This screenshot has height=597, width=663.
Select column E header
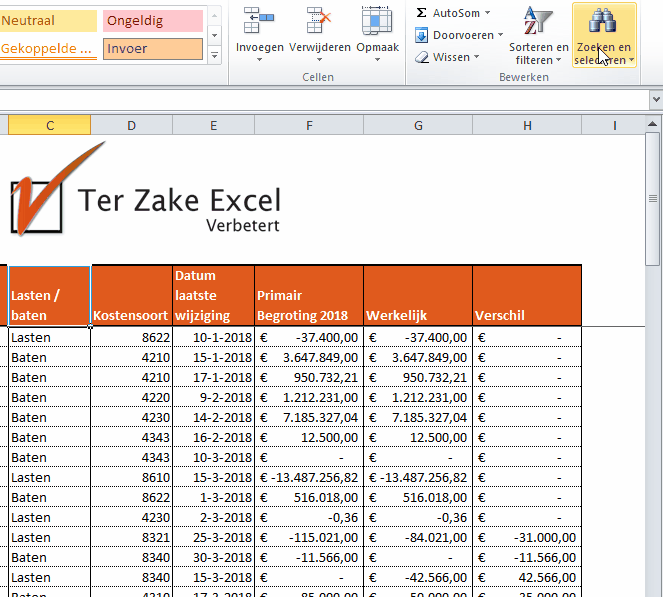[214, 126]
